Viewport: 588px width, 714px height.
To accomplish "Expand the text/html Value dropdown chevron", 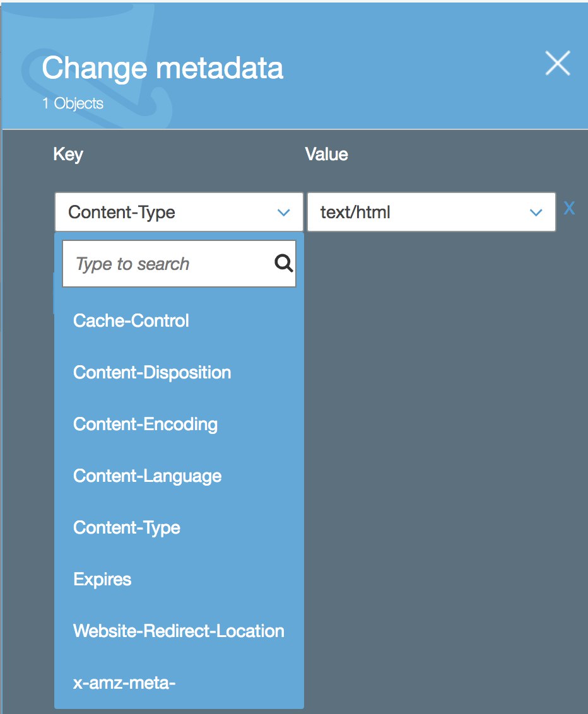I will (x=536, y=213).
